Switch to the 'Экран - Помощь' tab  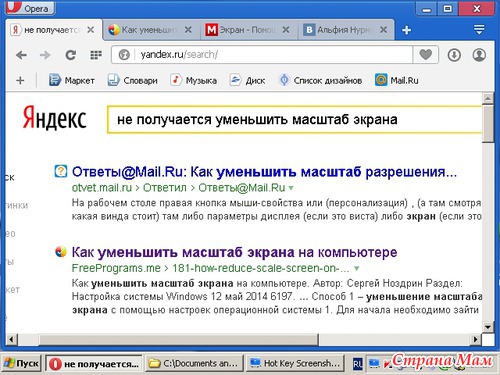pos(248,30)
